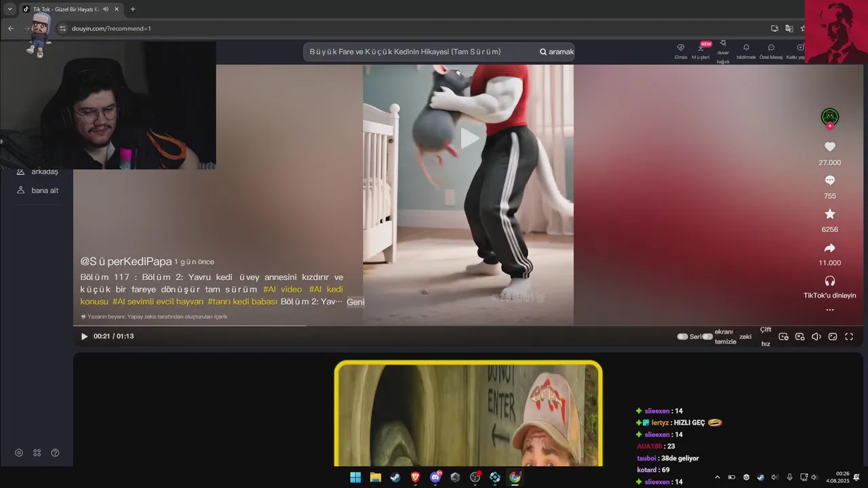Open the Müşteri download icon
The height and width of the screenshot is (488, 868).
coord(701,47)
